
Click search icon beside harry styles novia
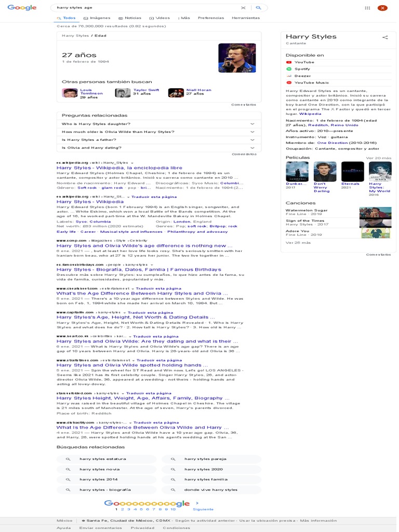(x=68, y=469)
